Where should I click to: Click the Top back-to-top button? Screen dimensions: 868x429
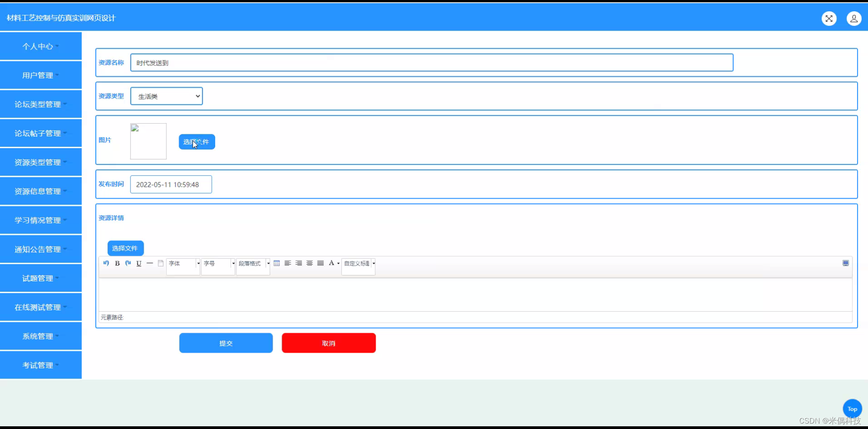pyautogui.click(x=852, y=409)
